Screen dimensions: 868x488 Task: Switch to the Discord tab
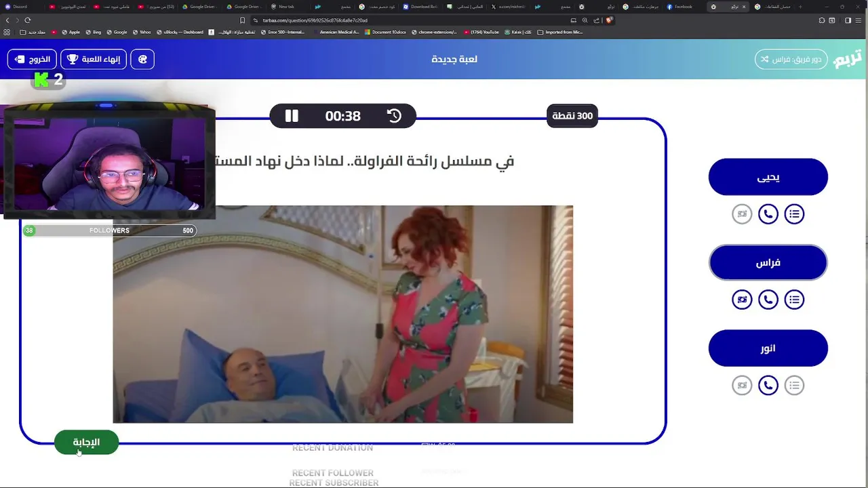(20, 7)
